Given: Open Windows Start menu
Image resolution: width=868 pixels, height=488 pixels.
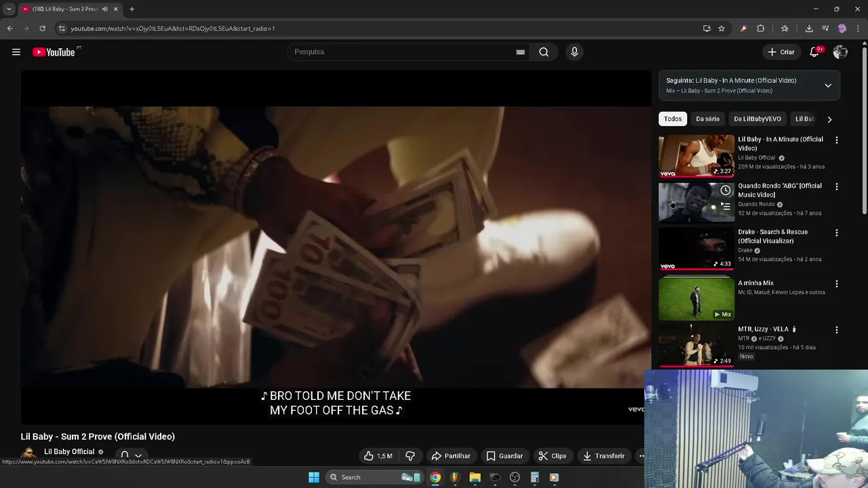Looking at the screenshot, I should click(314, 477).
